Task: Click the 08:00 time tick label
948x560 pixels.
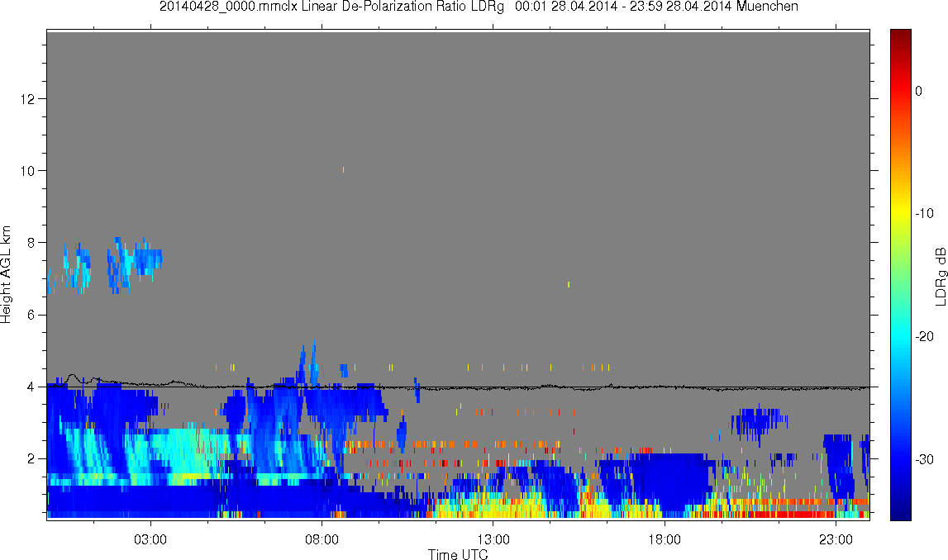Action: [x=322, y=539]
